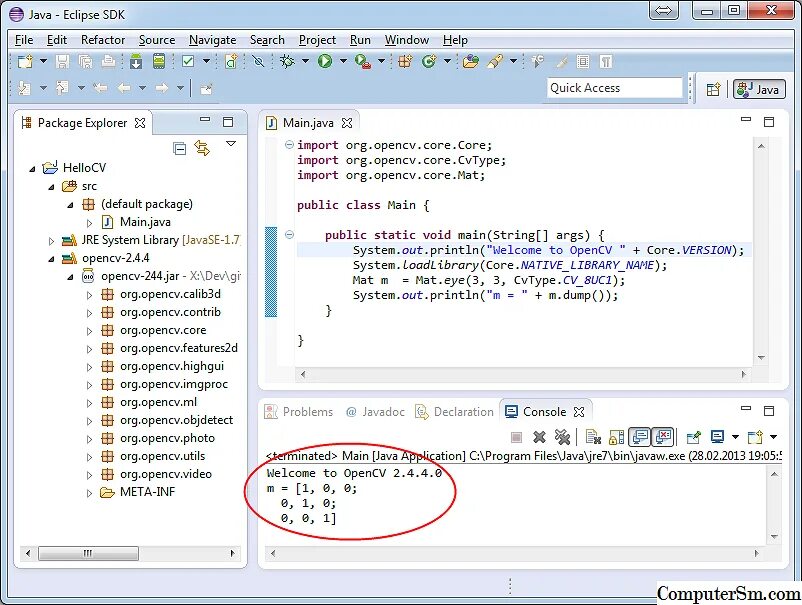Click the console horizontal scroll right arrow
The width and height of the screenshot is (802, 605).
pos(756,553)
